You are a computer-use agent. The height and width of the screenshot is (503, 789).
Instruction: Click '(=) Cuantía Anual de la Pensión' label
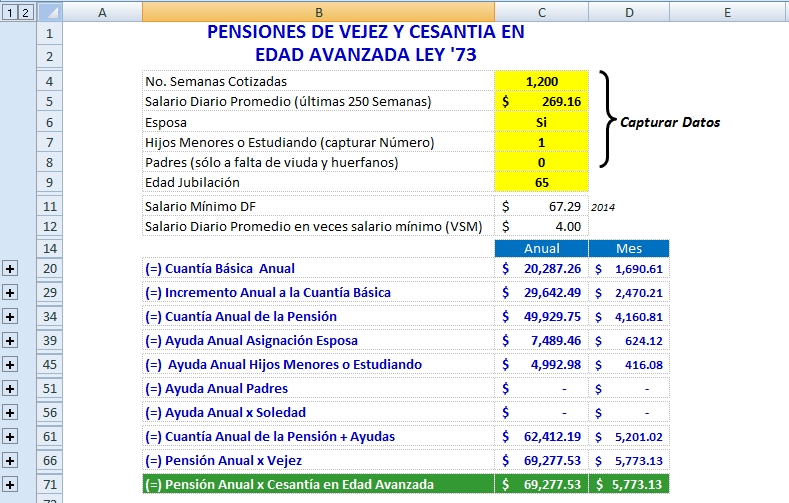241,317
